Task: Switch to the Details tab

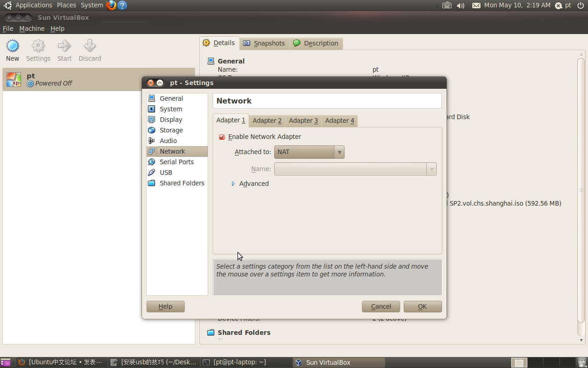Action: [220, 43]
